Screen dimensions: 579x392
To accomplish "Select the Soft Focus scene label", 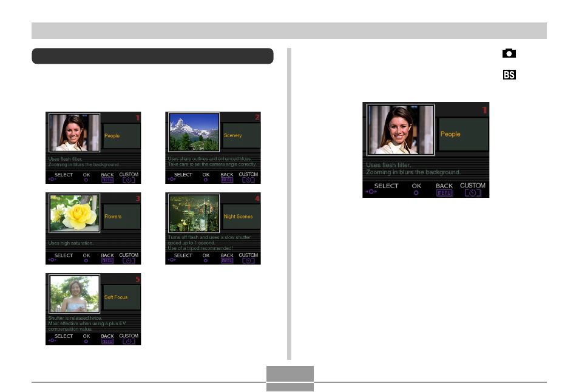I will click(115, 297).
